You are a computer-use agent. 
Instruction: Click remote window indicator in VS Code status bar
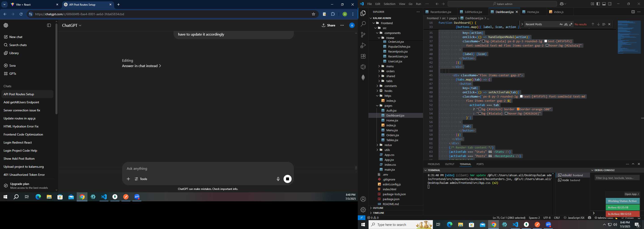(362, 218)
